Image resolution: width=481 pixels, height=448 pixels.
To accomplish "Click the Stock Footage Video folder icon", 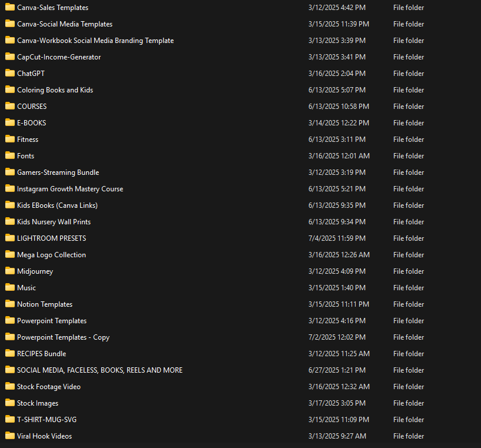I will click(x=10, y=386).
